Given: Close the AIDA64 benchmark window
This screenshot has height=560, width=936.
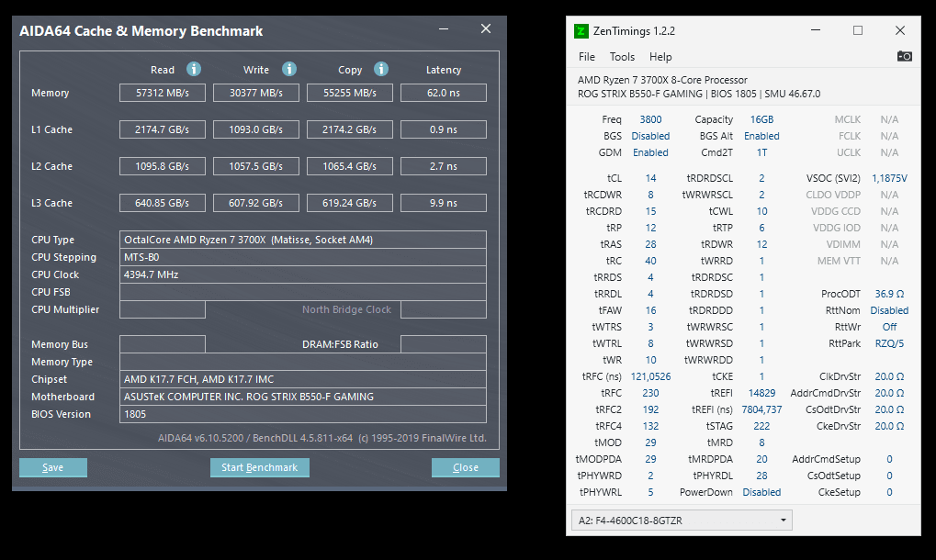Looking at the screenshot, I should pyautogui.click(x=486, y=28).
